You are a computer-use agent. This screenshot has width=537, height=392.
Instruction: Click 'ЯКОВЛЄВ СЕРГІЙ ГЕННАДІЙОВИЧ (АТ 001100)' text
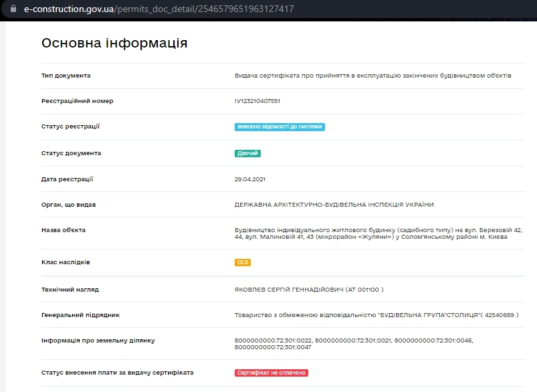pyautogui.click(x=309, y=290)
